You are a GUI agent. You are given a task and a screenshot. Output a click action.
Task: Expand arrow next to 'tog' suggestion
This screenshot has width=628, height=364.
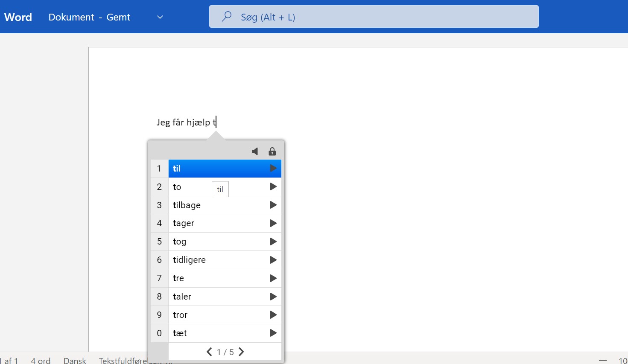pyautogui.click(x=273, y=242)
